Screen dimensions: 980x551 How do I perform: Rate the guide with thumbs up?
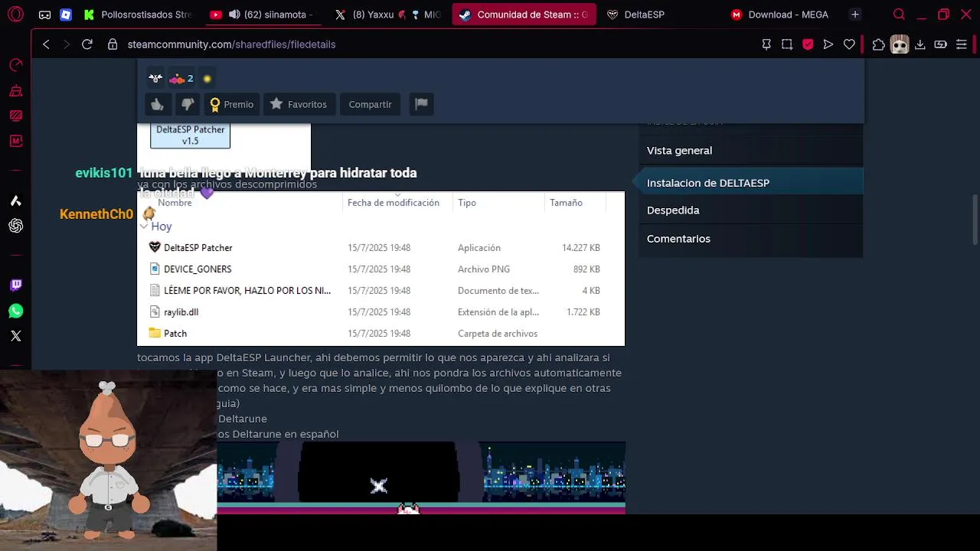click(x=157, y=104)
